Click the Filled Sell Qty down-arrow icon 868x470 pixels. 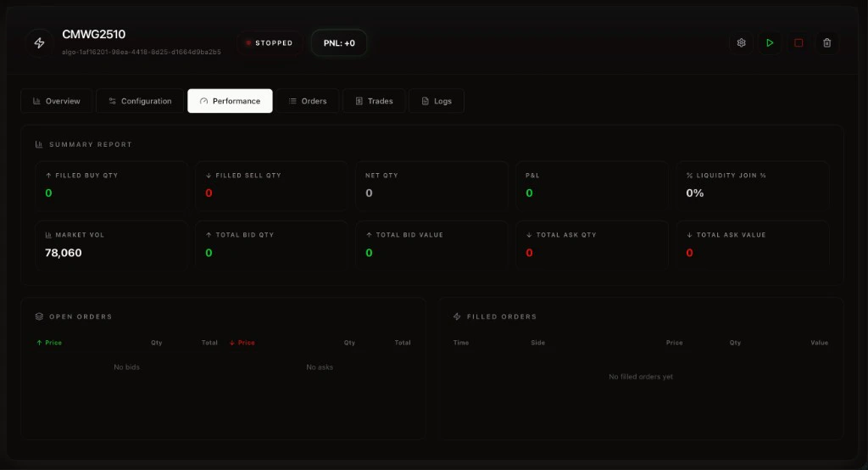pyautogui.click(x=209, y=175)
